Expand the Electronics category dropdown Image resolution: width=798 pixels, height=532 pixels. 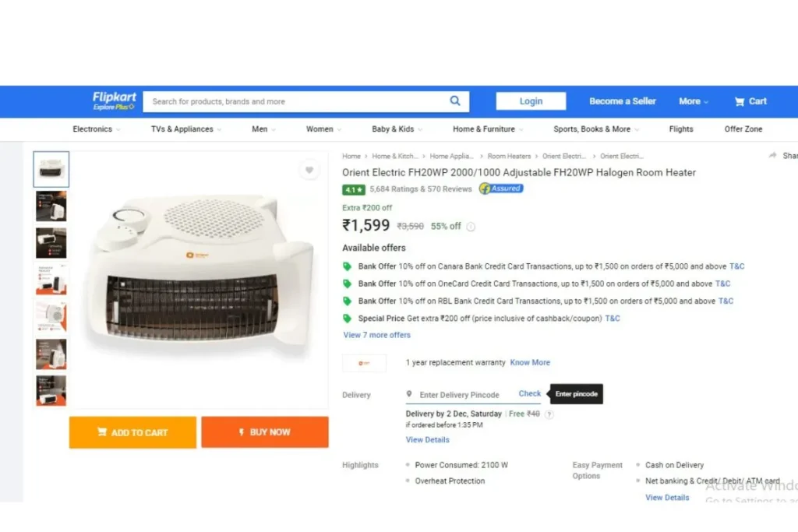[x=96, y=129]
